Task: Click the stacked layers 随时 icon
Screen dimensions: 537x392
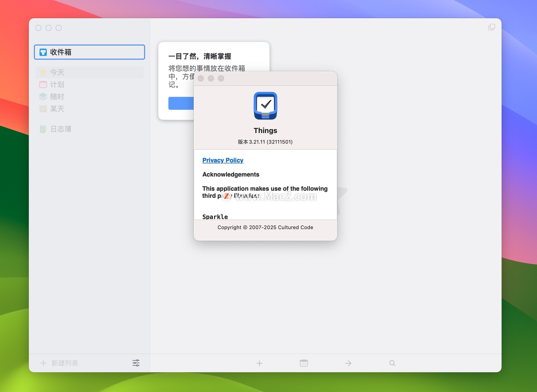Action: (x=43, y=97)
